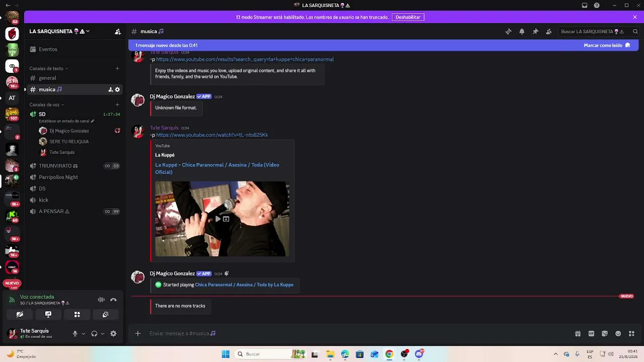Screen dimensions: 644x362
Task: Open the SD voice channel
Action: pos(42,114)
